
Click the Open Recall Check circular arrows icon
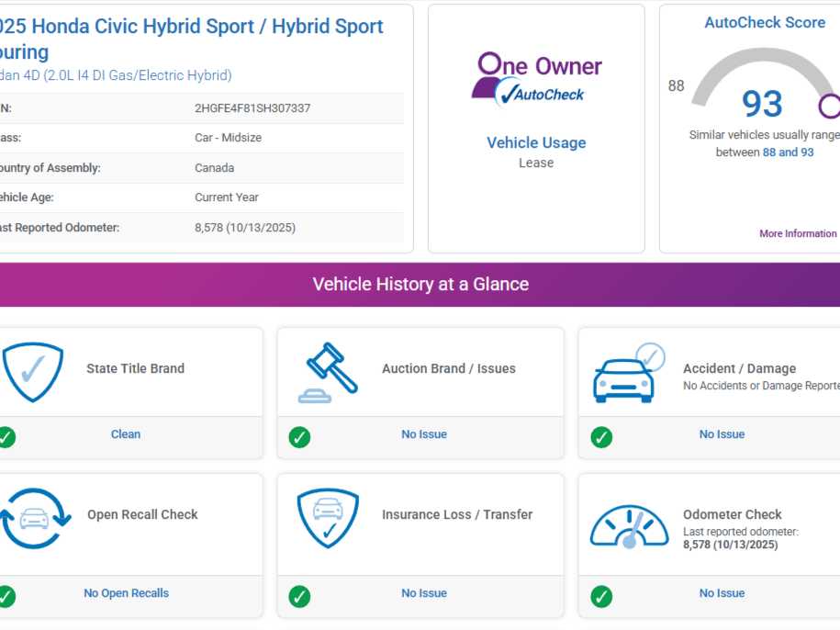click(x=35, y=519)
